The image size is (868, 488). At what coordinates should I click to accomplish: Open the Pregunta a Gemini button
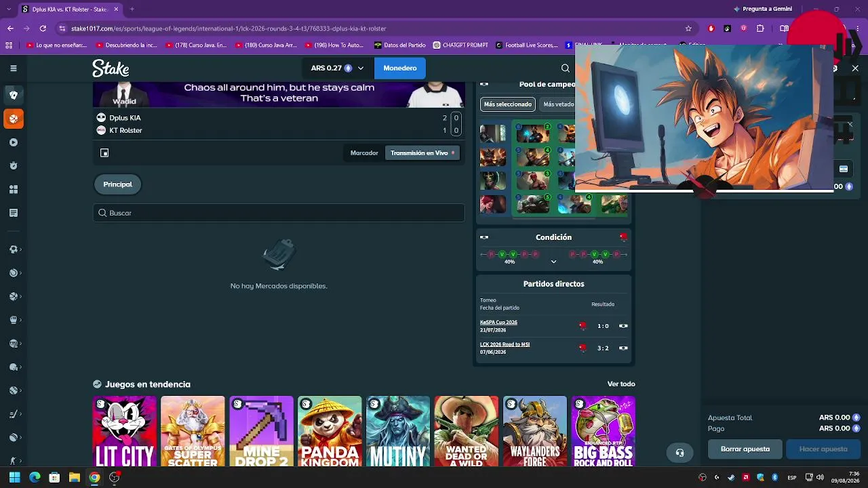(x=763, y=9)
